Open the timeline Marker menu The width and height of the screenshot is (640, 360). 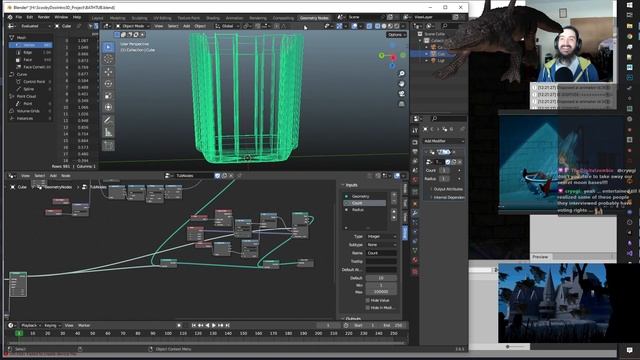tap(84, 325)
